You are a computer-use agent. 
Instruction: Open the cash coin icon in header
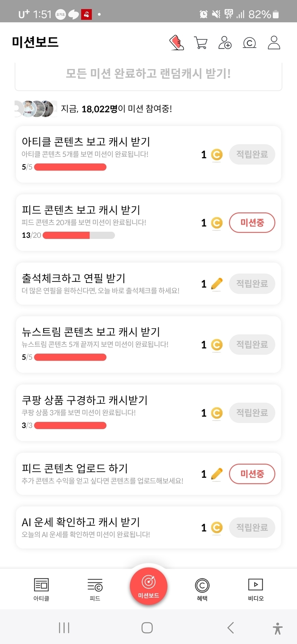click(x=249, y=43)
